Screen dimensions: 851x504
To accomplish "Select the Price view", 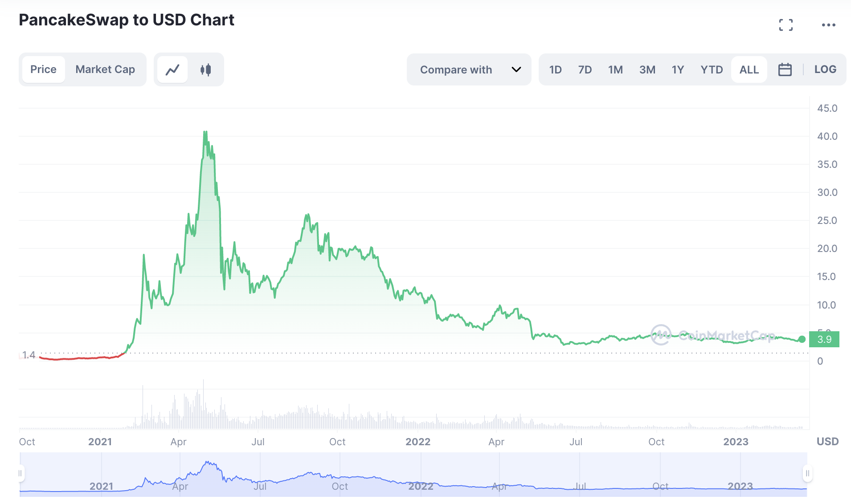I will pos(43,69).
